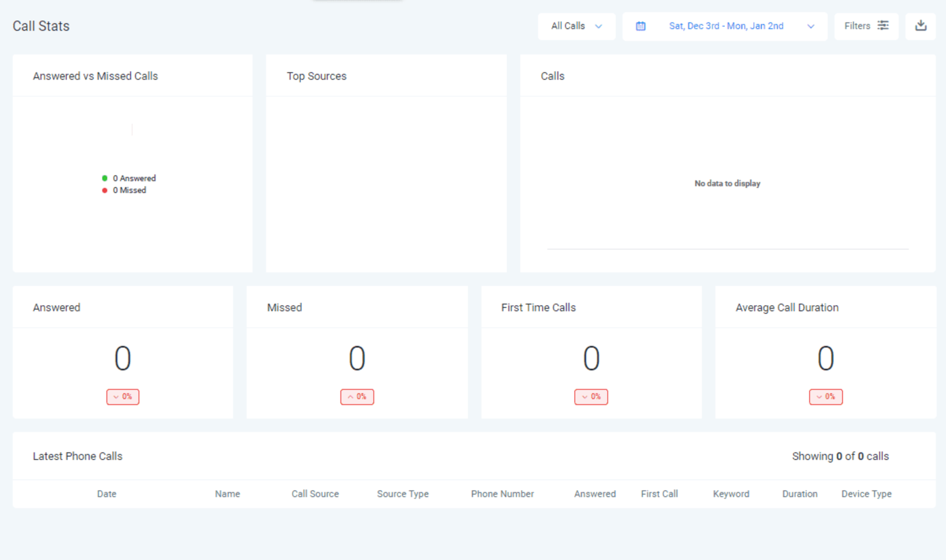This screenshot has height=560, width=946.
Task: Click the Sat, Dec 3rd - Mon, Jan 2nd date text
Action: (x=726, y=26)
